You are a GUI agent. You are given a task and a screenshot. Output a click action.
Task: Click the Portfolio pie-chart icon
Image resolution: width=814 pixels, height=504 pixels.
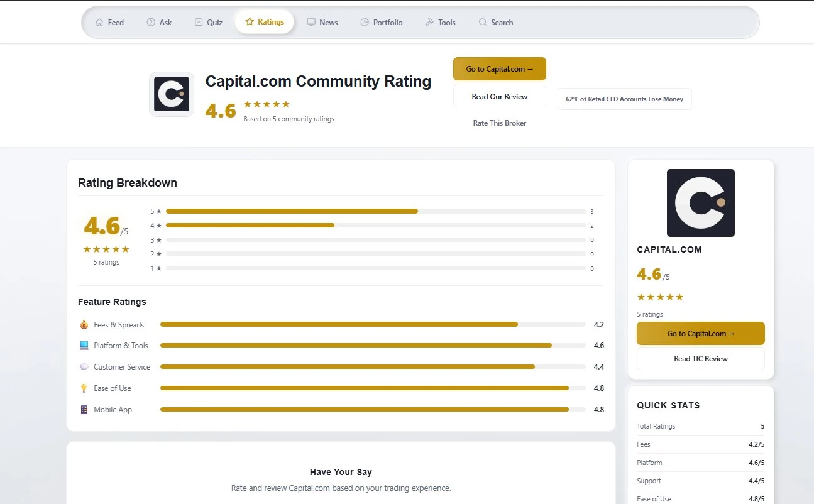(365, 23)
